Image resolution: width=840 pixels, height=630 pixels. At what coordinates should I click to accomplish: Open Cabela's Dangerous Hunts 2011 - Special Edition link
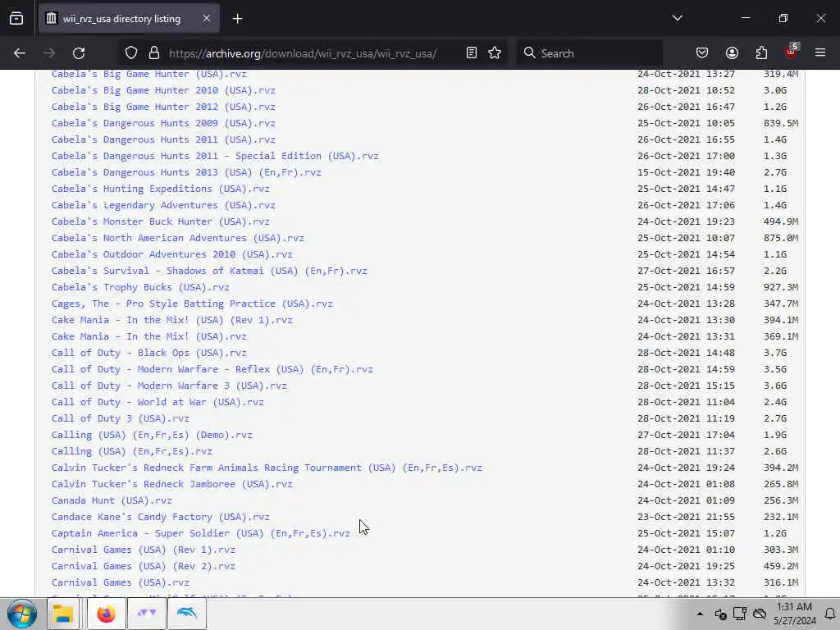(x=215, y=156)
